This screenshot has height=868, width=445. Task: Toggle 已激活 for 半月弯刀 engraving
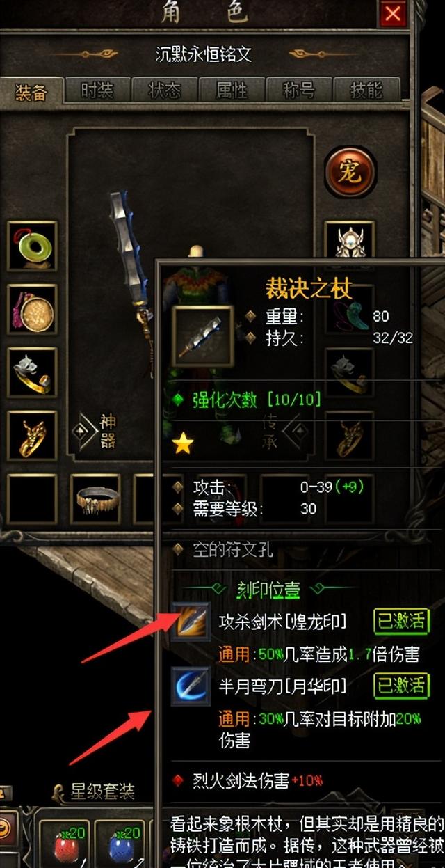(x=401, y=686)
